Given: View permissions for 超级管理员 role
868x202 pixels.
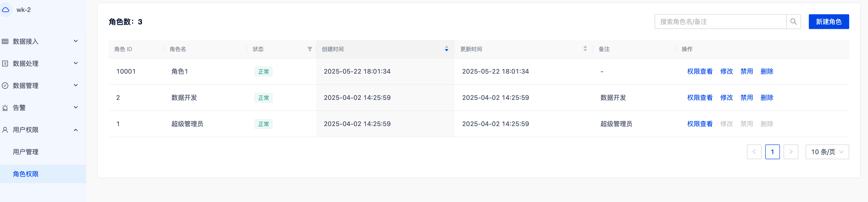Looking at the screenshot, I should point(700,124).
